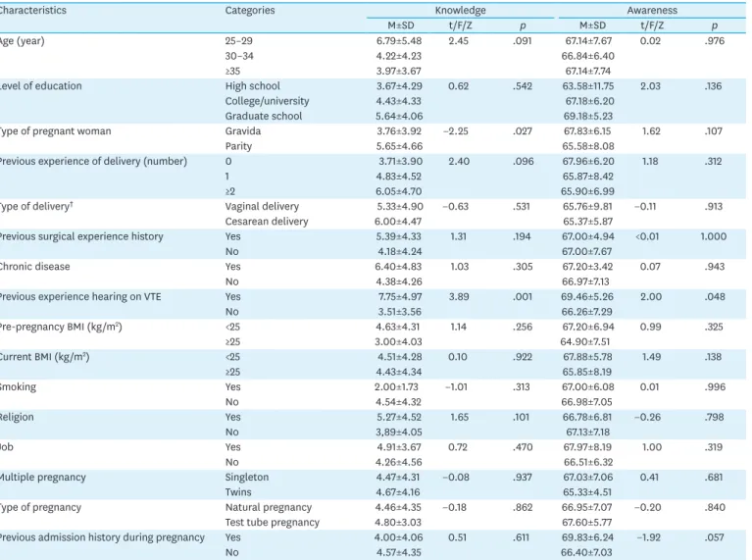Screen dimensions: 752x560
Task: Click the 30–34 age category
Action: point(239,56)
